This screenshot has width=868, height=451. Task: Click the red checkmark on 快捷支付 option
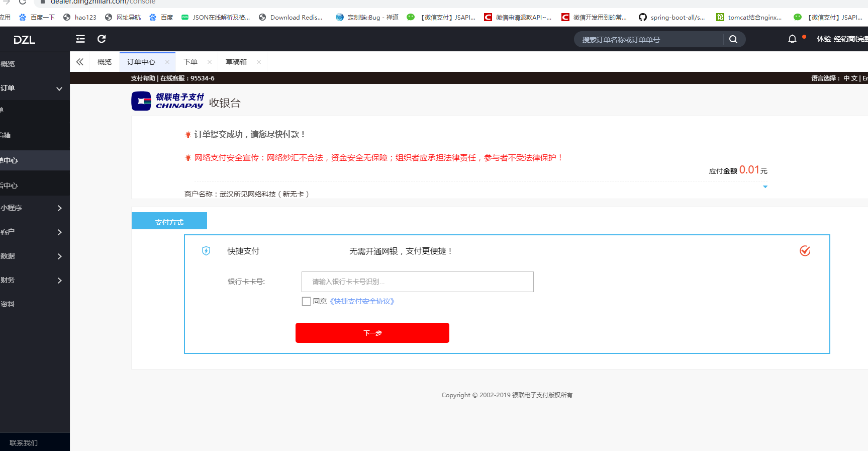805,250
